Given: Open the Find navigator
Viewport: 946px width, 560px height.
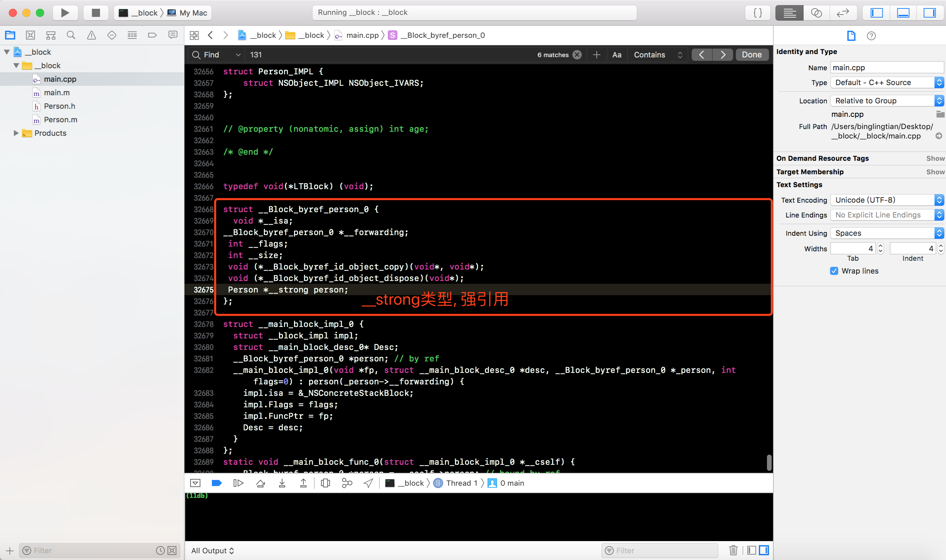Looking at the screenshot, I should tap(71, 35).
